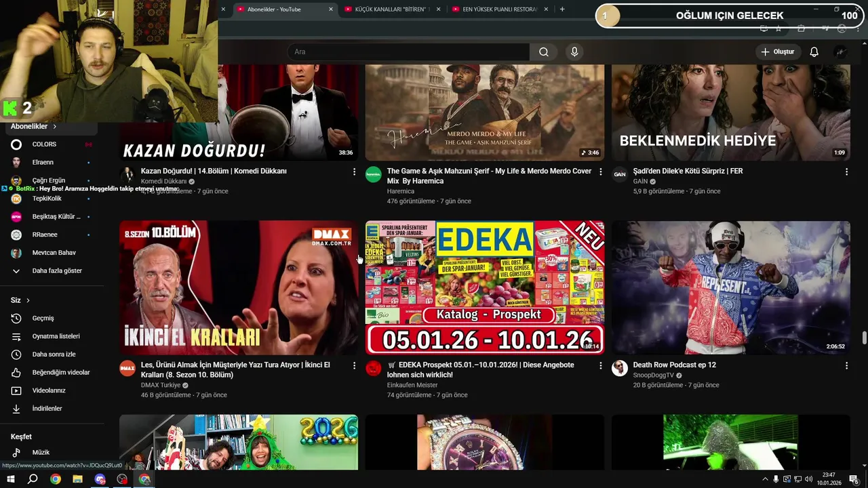Expand the Abonelikler section chevron
The width and height of the screenshot is (868, 488).
pyautogui.click(x=55, y=127)
